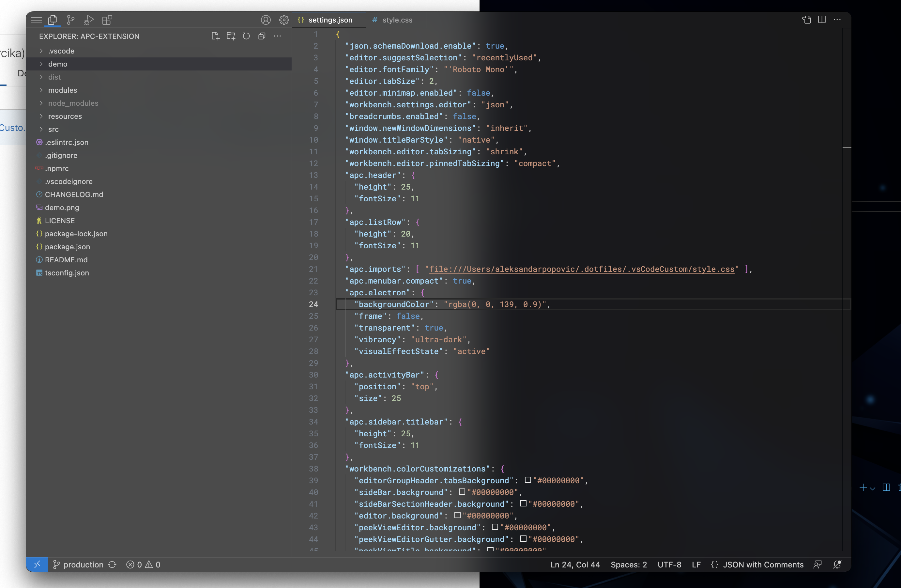
Task: Click the Accounts icon
Action: click(x=266, y=20)
